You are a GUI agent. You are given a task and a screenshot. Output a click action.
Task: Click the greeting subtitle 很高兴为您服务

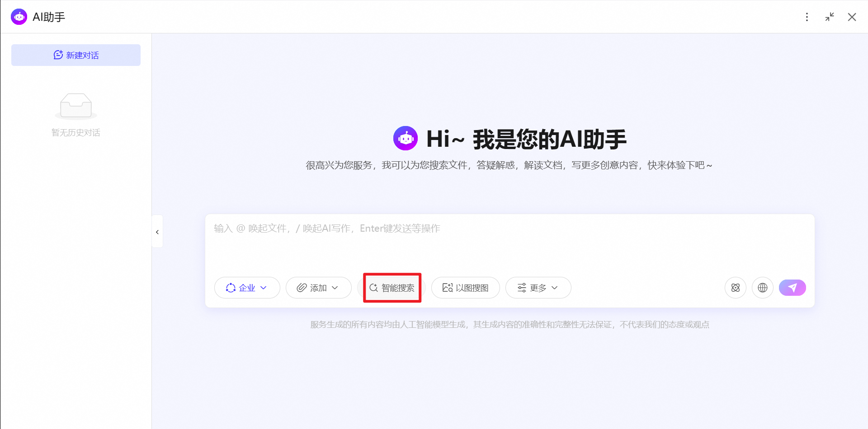509,165
